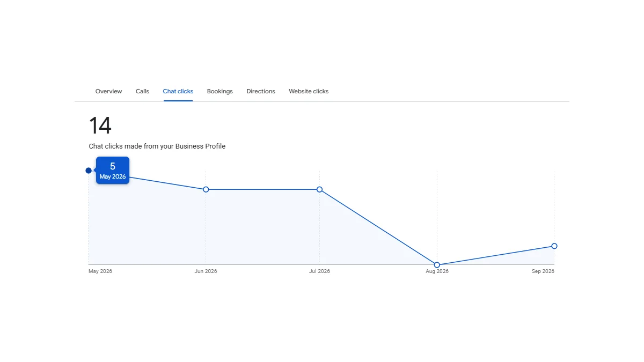Image resolution: width=644 pixels, height=362 pixels.
Task: Switch to the Overview tab
Action: click(x=108, y=91)
